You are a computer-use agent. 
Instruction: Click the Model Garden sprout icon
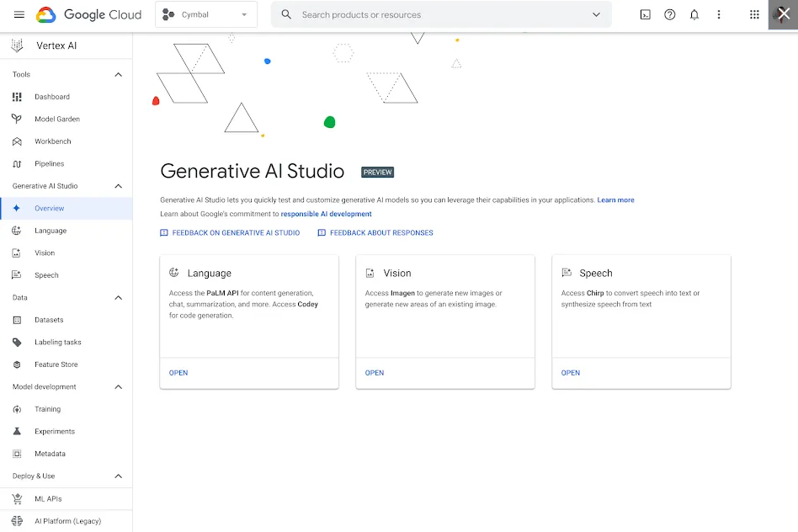pyautogui.click(x=17, y=120)
